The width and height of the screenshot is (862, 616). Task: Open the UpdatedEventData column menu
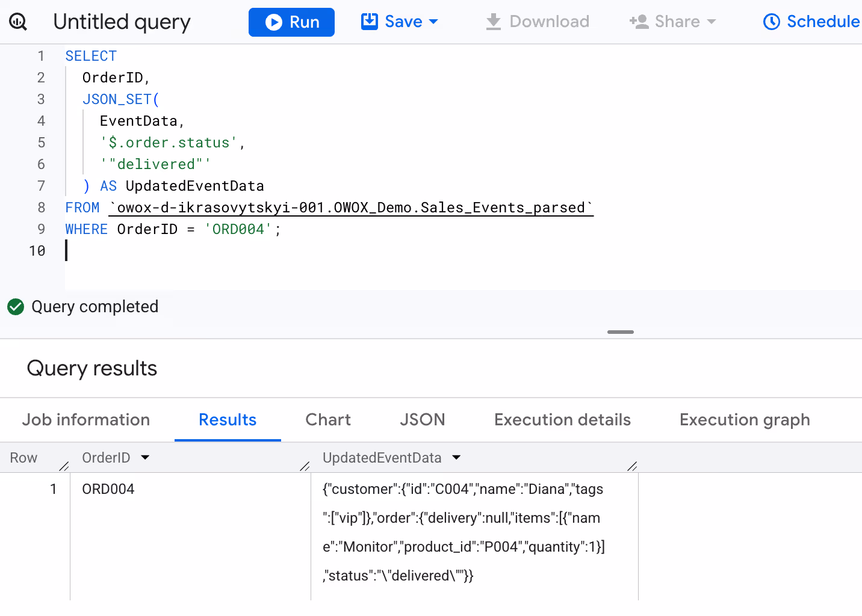456,458
